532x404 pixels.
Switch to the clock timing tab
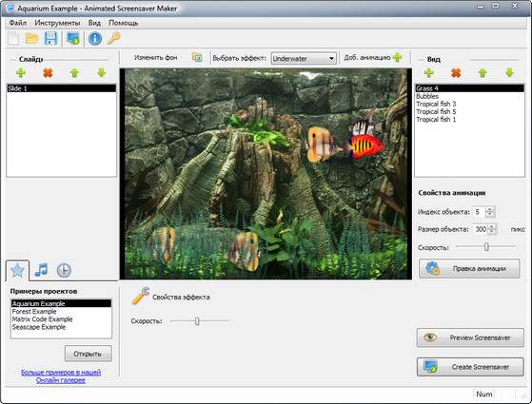(64, 271)
